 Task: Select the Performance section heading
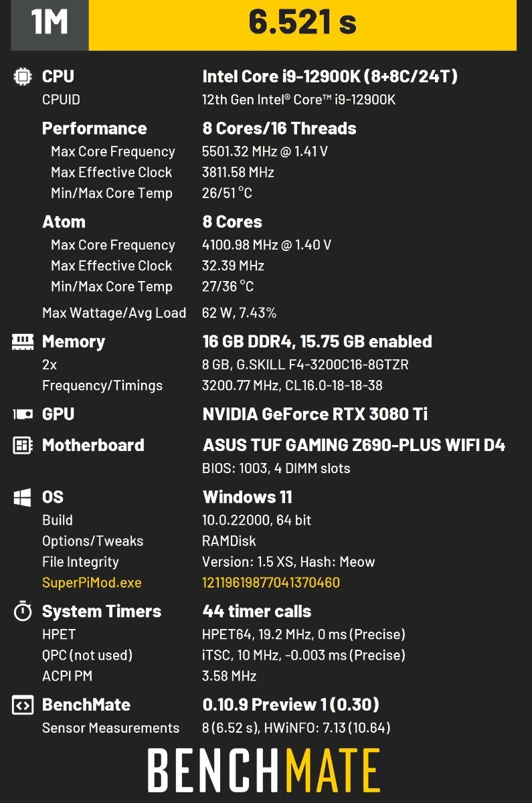point(94,128)
